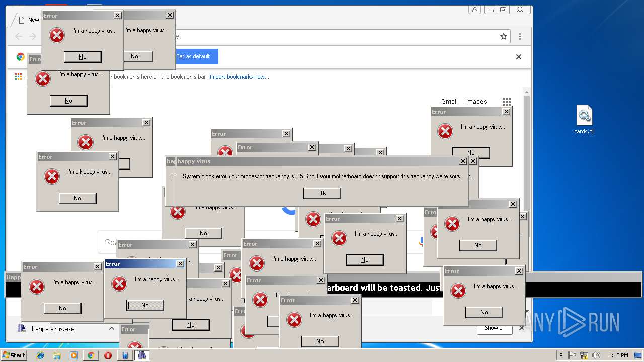This screenshot has width=644, height=362.
Task: Click the 'System clock error' message text
Action: click(x=322, y=176)
